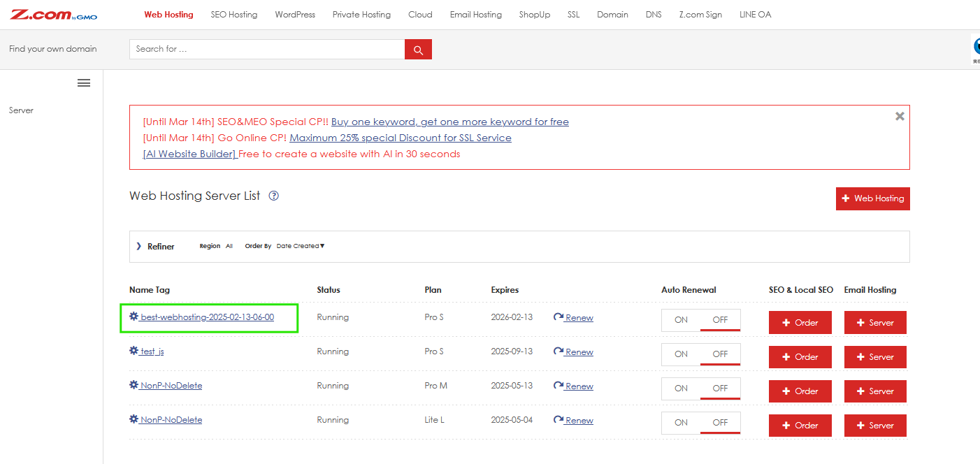Open the NonP-NoDelete server on Pro M plan
Screen dimensions: 980x464
pos(171,386)
